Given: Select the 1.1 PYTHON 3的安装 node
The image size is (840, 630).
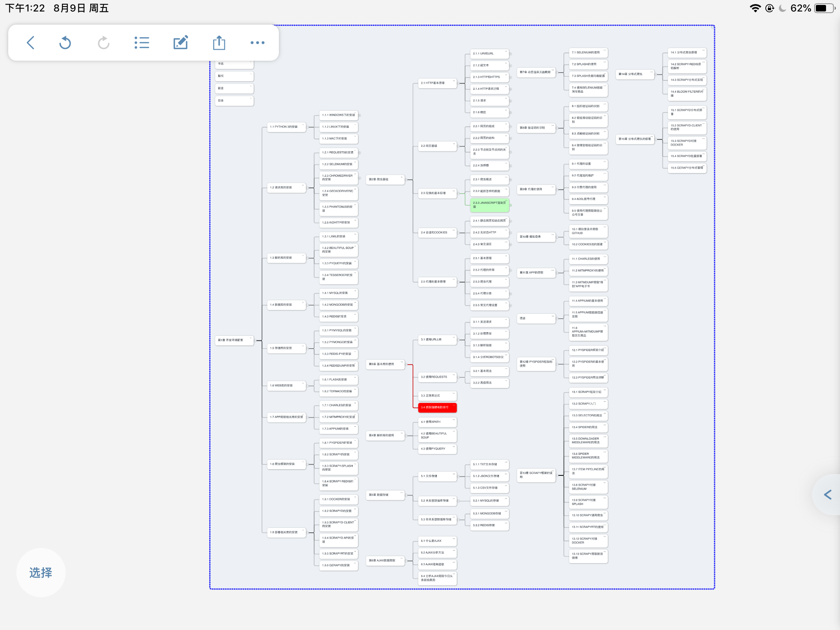Looking at the screenshot, I should (x=286, y=127).
